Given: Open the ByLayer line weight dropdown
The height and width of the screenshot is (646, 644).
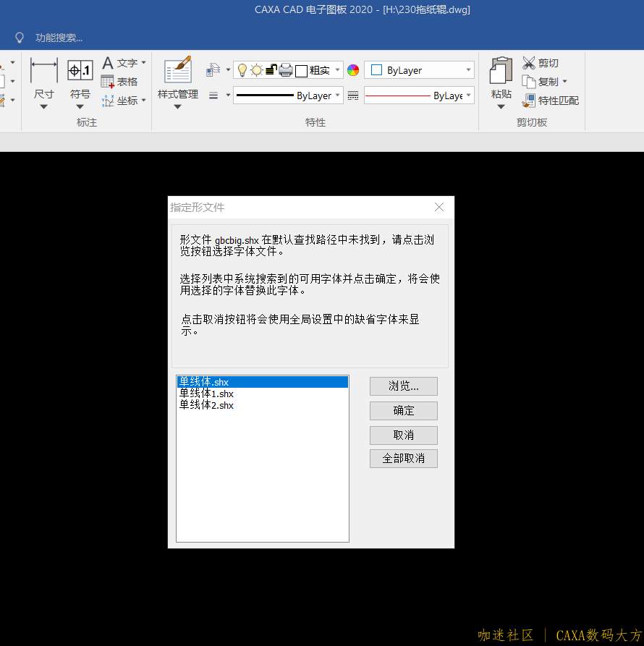Looking at the screenshot, I should pyautogui.click(x=338, y=95).
